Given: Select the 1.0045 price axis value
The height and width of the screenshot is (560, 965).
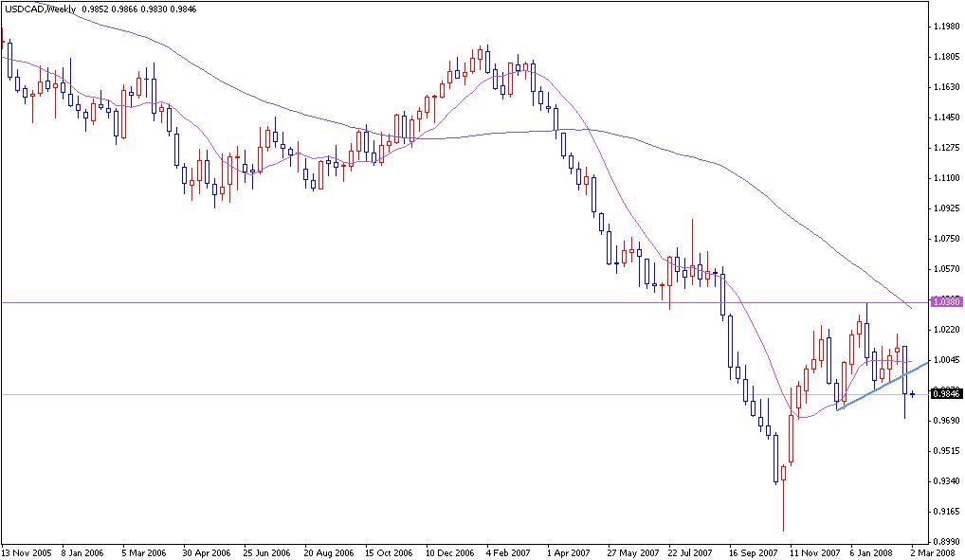Looking at the screenshot, I should click(947, 360).
